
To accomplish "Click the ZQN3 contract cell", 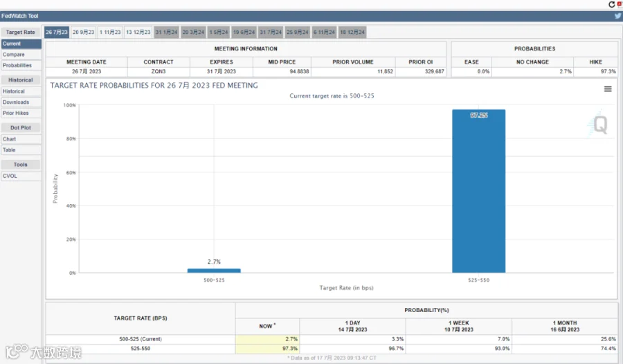I will click(158, 71).
